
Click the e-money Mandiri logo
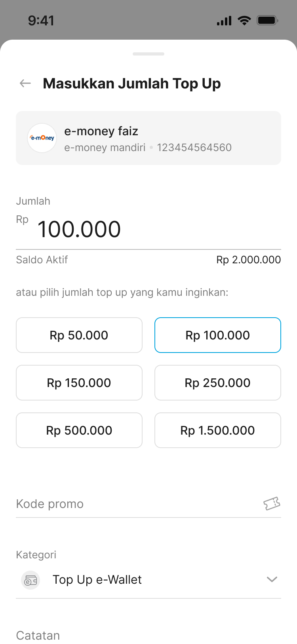(42, 138)
